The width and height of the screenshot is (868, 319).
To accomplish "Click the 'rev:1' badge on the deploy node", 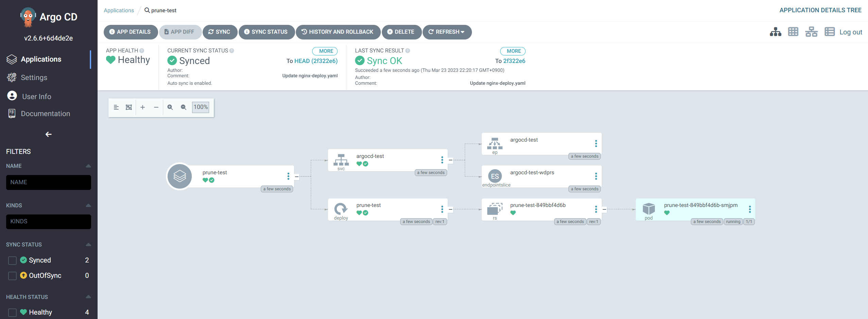I will click(x=440, y=222).
